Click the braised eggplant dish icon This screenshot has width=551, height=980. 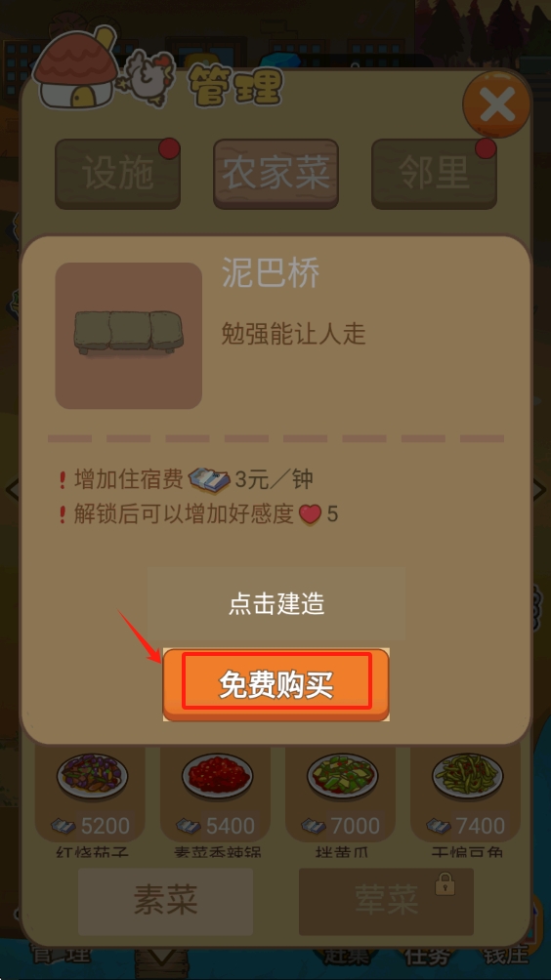(92, 777)
